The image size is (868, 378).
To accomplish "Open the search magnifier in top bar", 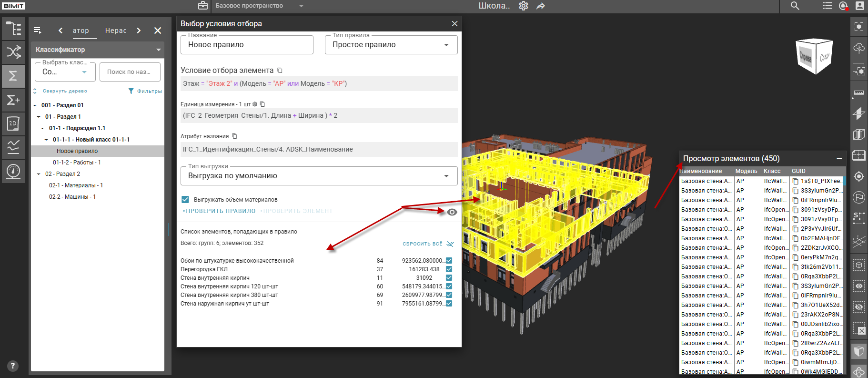I will coord(795,6).
